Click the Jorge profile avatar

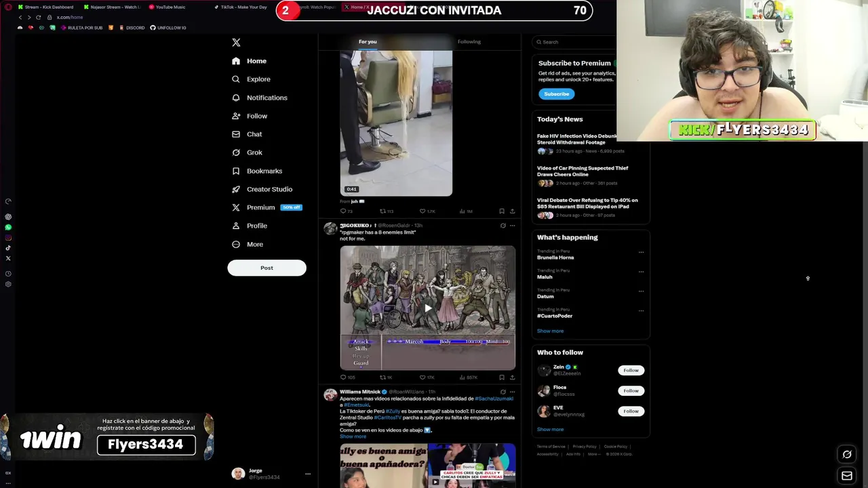pyautogui.click(x=238, y=474)
